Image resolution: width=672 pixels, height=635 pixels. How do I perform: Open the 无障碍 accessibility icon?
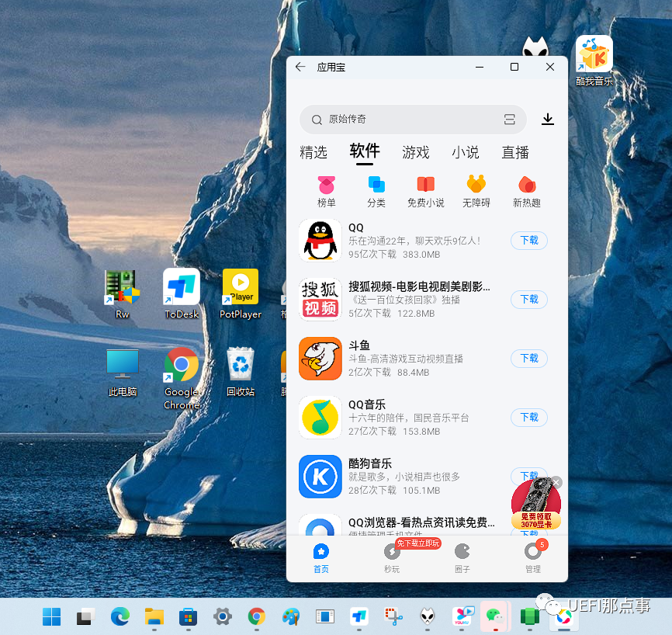pos(476,190)
